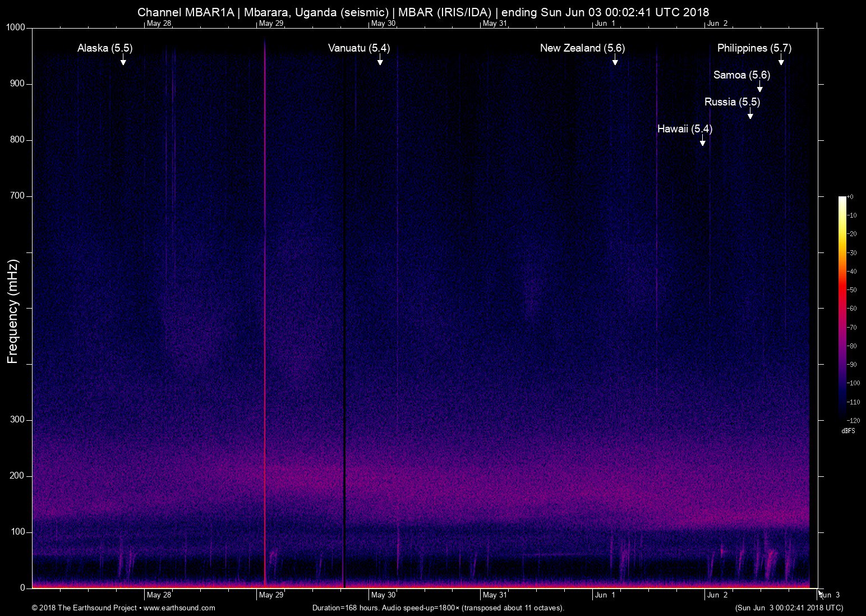The width and height of the screenshot is (866, 616).
Task: Click the arrow beneath Russia (5.5)
Action: coord(750,114)
